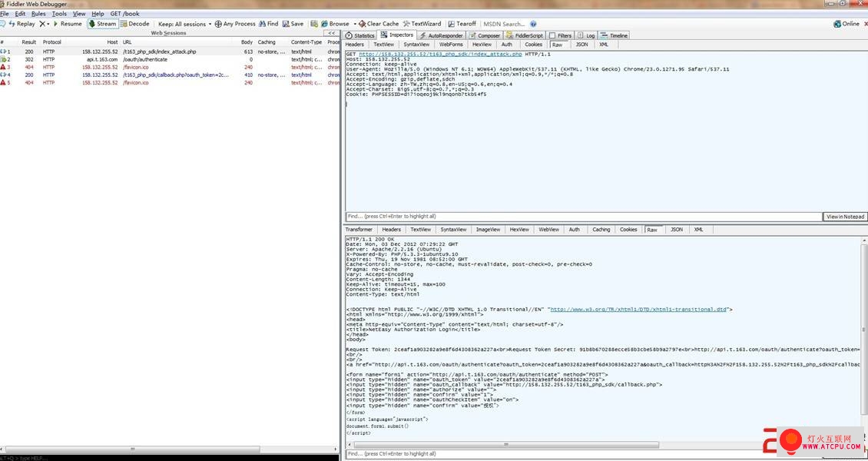Select the response ImageView tab
This screenshot has height=461, width=868.
[489, 229]
